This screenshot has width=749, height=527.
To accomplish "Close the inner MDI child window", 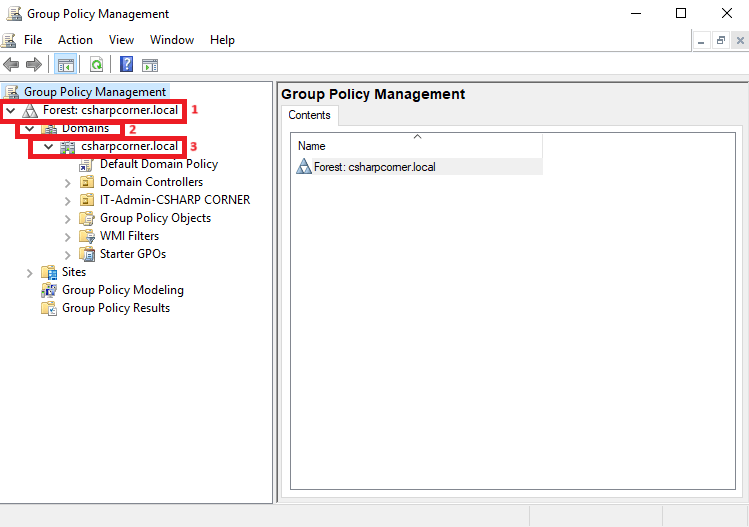I will (740, 41).
